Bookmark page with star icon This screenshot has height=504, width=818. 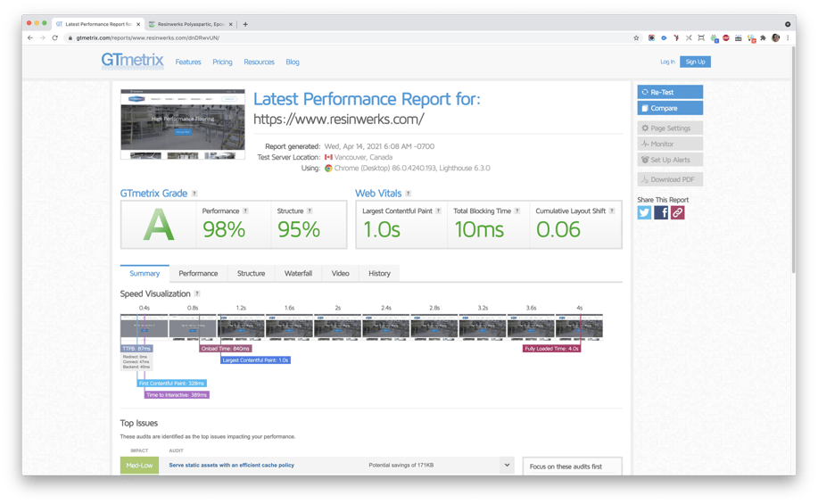tap(636, 38)
